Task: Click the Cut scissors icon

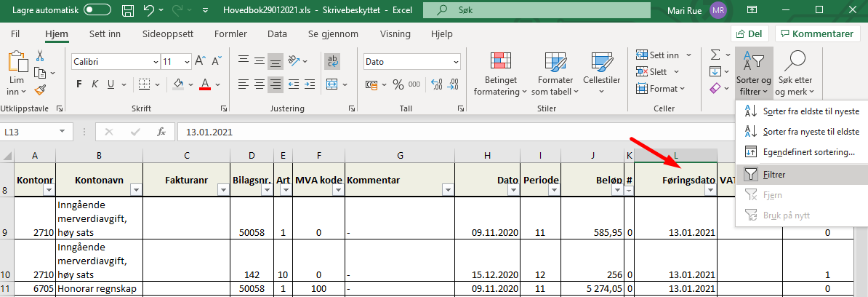Action: (x=40, y=56)
